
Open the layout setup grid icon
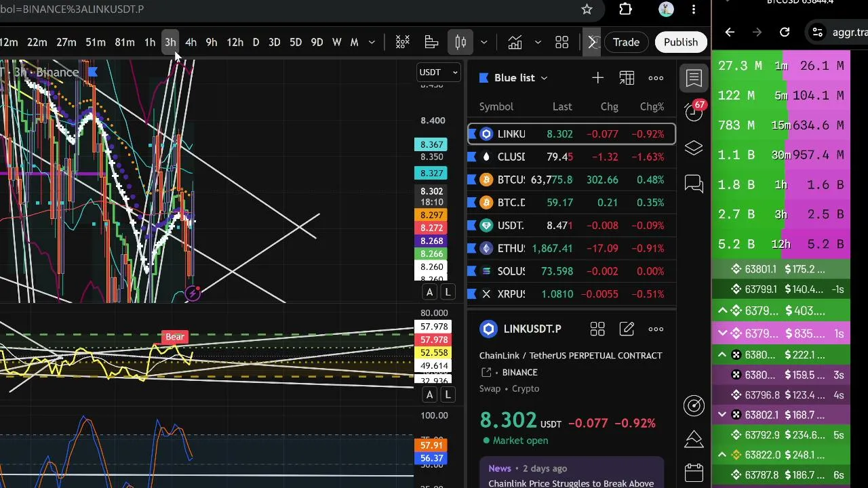coord(561,43)
